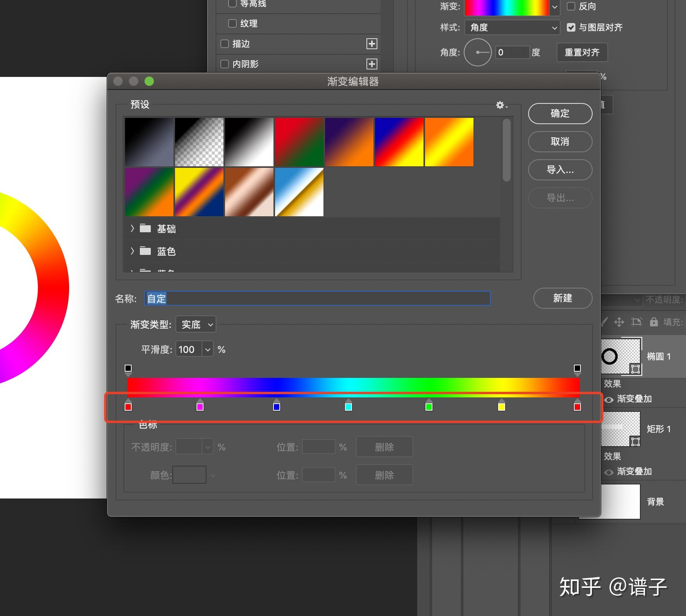The image size is (686, 616).
Task: Select the green color stop
Action: click(429, 406)
